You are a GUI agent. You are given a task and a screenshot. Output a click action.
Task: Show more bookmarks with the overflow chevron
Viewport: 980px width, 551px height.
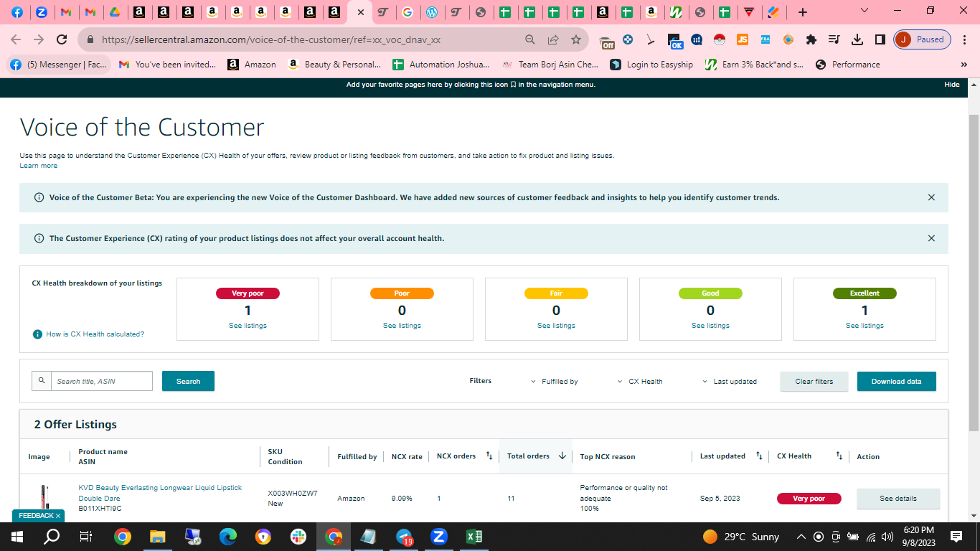coord(964,65)
